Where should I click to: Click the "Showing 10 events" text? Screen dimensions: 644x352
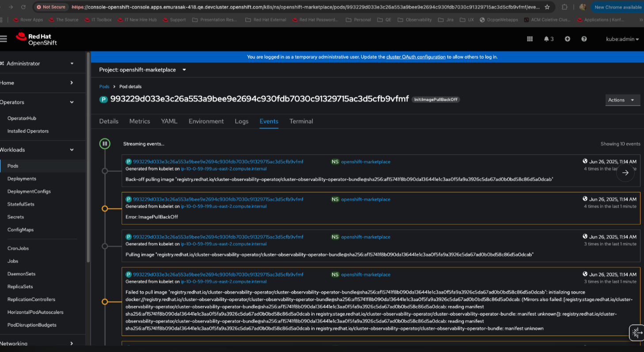(x=620, y=144)
